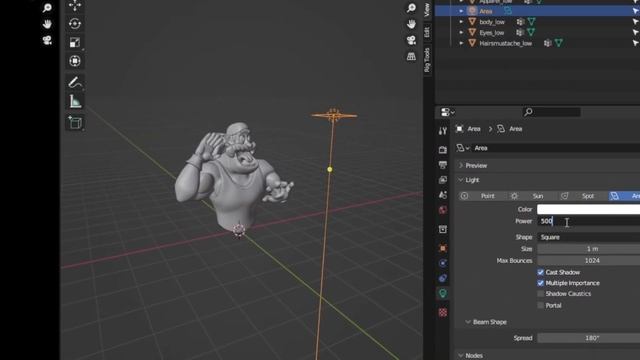
Task: Toggle selectability arrow for Hairsmustache_low
Action: coord(635,43)
